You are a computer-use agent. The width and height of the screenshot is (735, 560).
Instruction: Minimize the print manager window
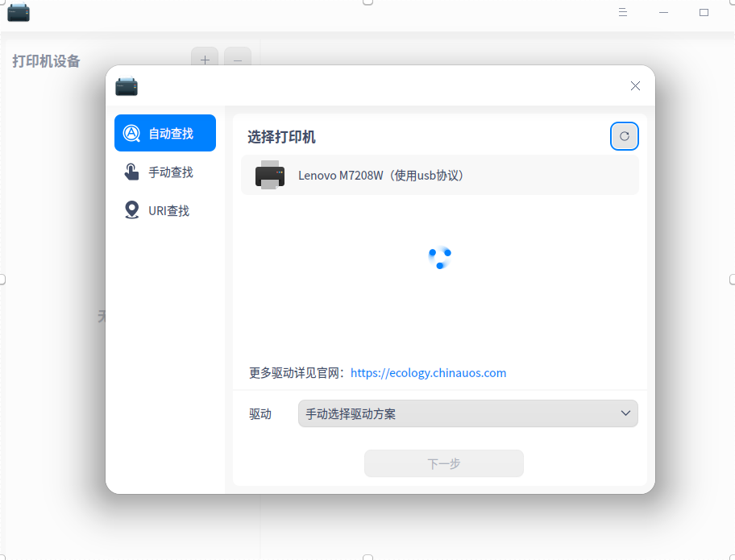point(663,12)
